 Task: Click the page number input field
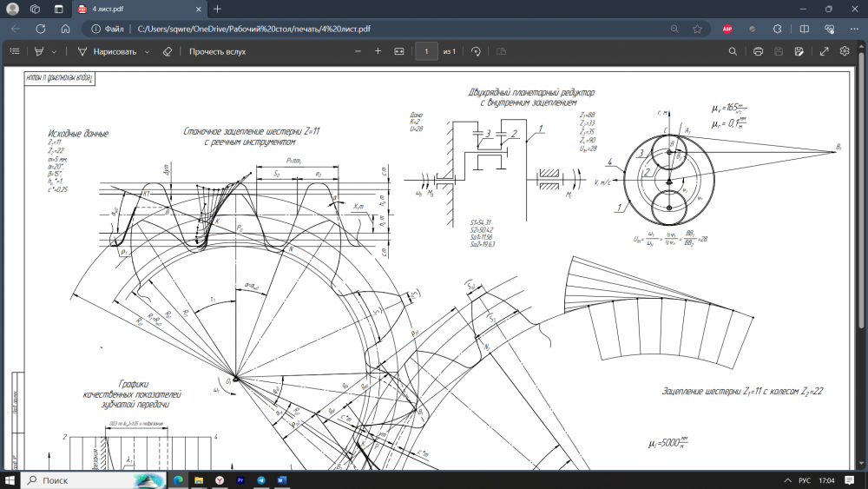pos(426,51)
